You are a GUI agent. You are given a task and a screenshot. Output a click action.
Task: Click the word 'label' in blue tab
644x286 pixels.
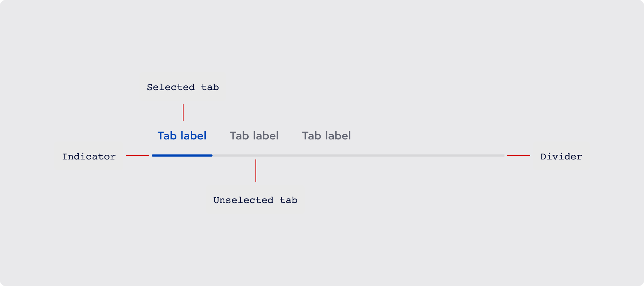tap(194, 136)
